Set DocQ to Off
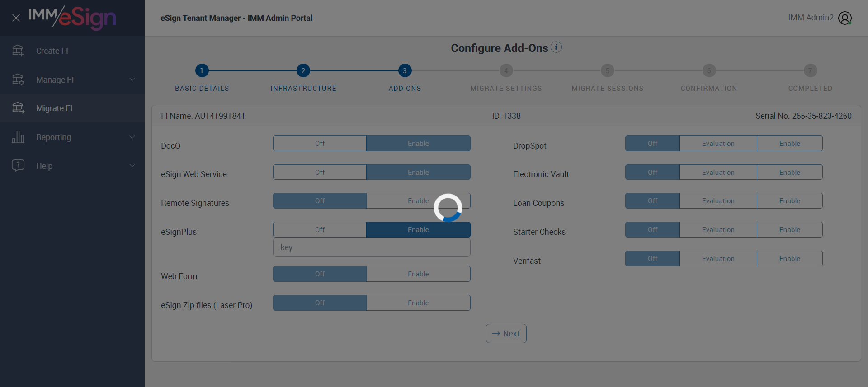 pyautogui.click(x=320, y=144)
